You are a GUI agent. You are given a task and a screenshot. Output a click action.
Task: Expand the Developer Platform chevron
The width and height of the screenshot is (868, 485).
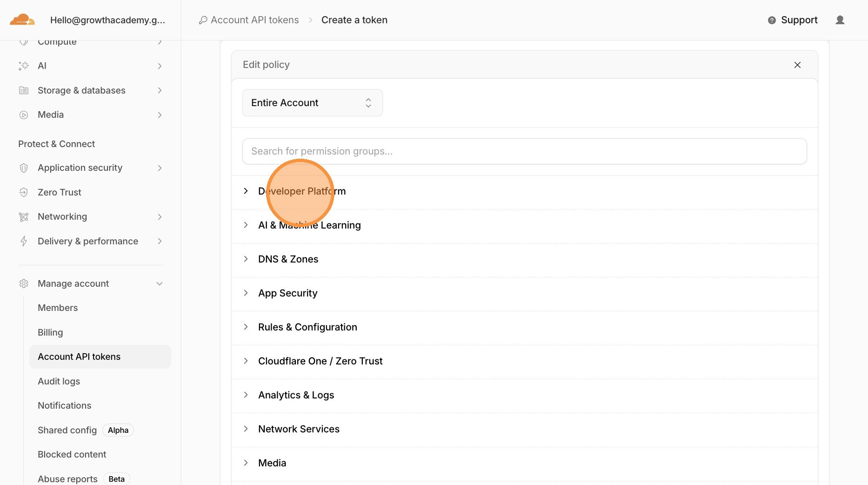[246, 191]
